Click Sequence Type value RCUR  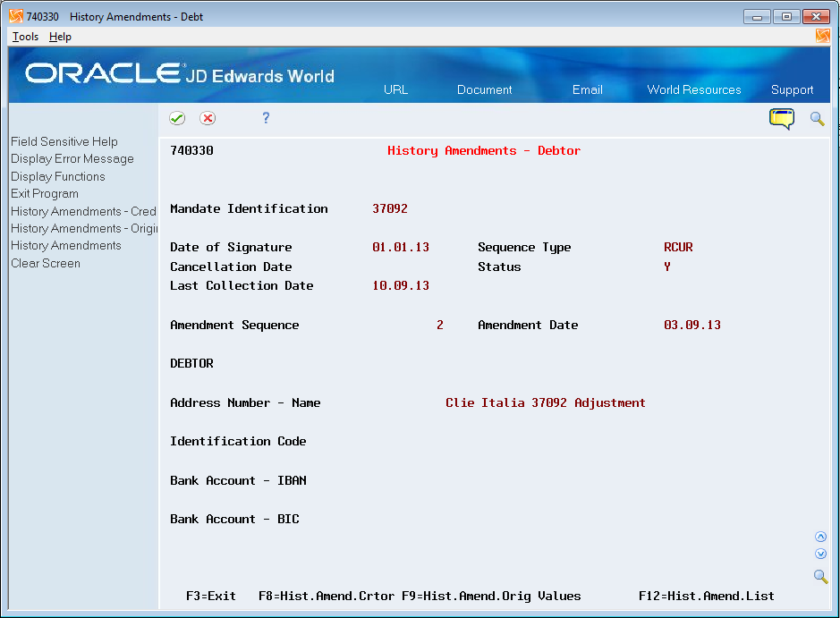click(678, 248)
